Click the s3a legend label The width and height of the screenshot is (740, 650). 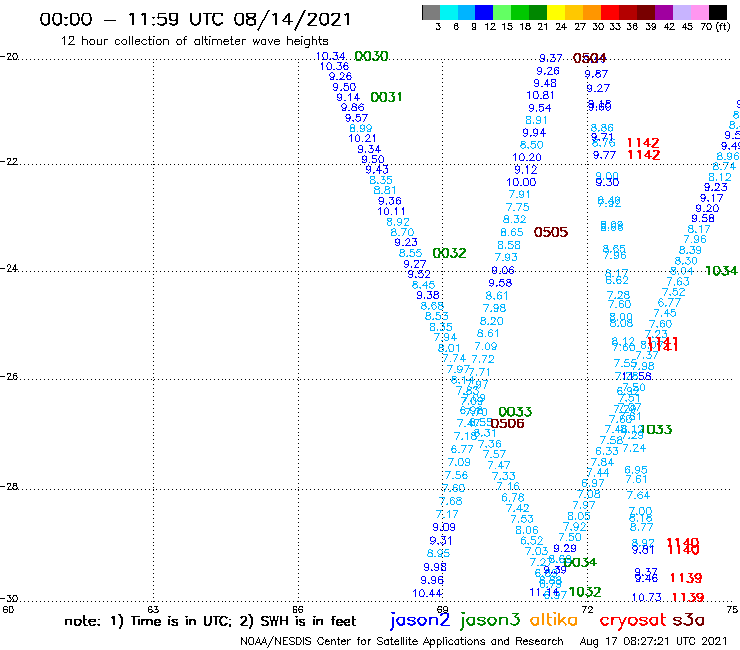689,620
